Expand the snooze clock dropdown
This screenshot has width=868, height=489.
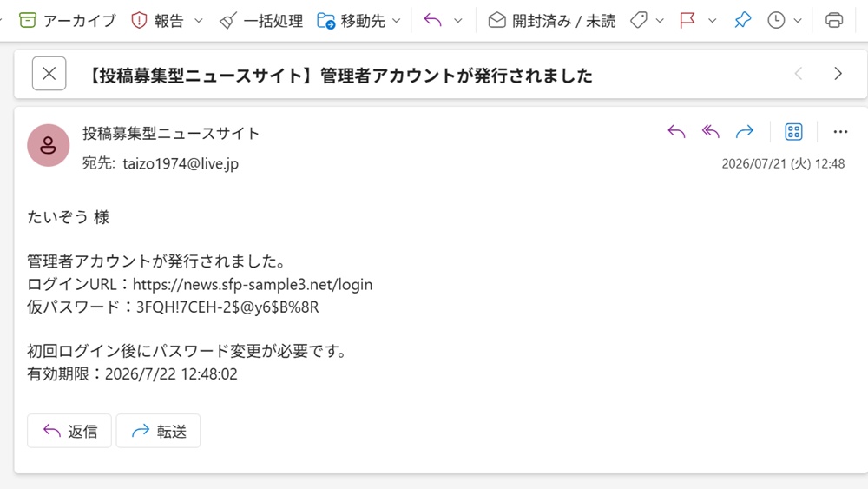pyautogui.click(x=798, y=21)
